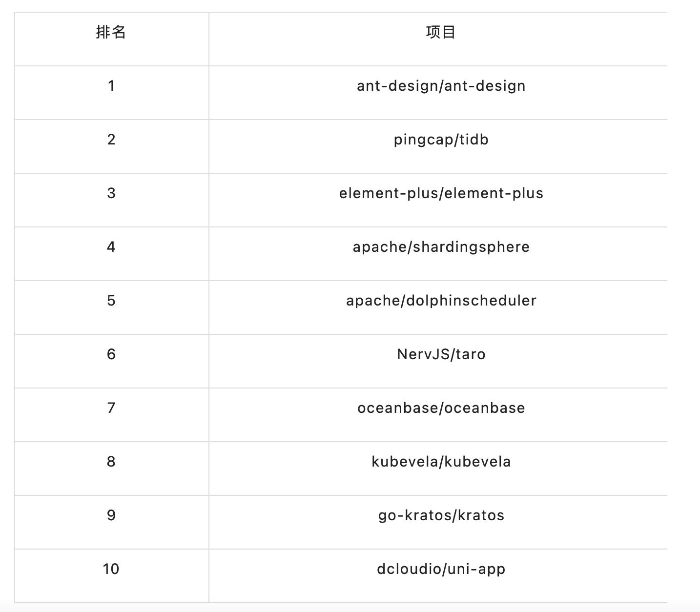Click the 项目 column header
Image resolution: width=700 pixels, height=612 pixels.
(x=441, y=32)
